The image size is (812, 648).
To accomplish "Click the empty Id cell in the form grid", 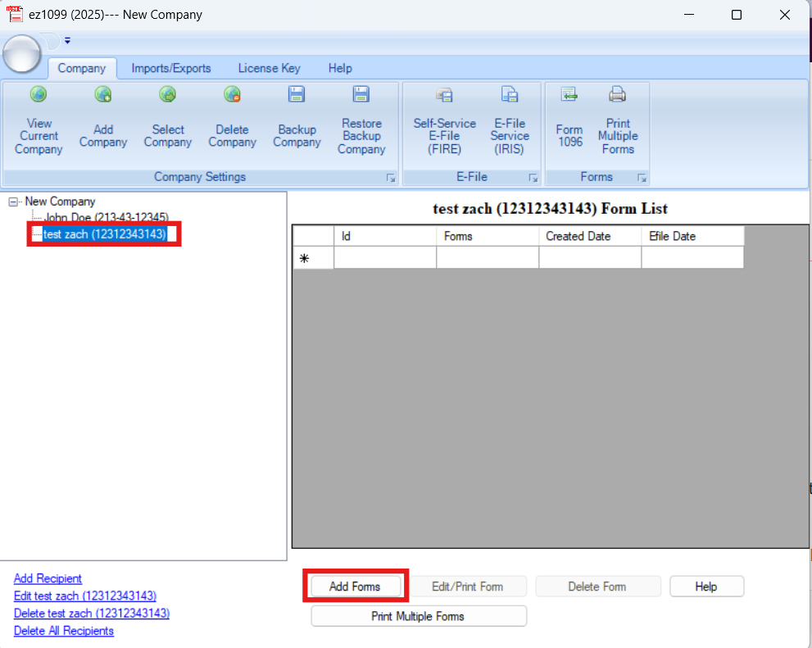I will pos(383,256).
